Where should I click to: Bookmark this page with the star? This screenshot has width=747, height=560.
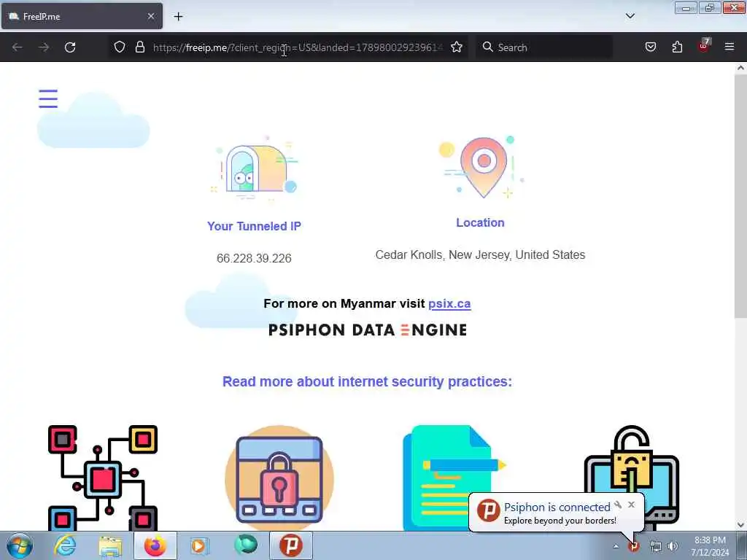[x=457, y=47]
